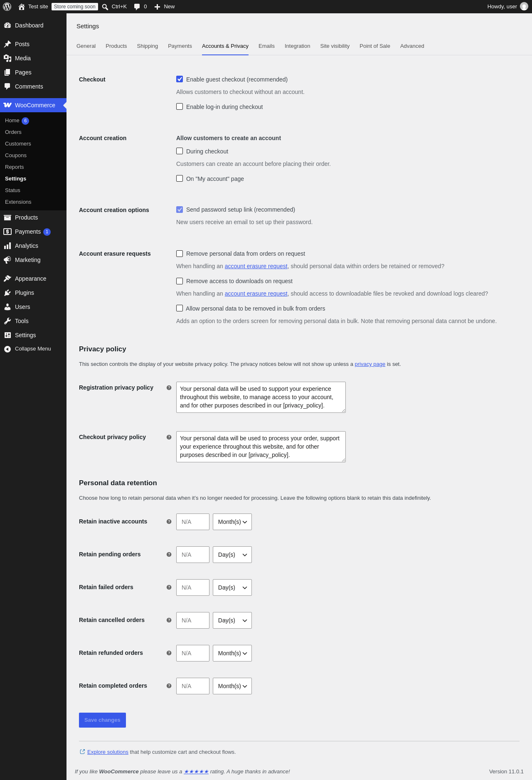The height and width of the screenshot is (780, 532).
Task: Click the Marketing megaphone icon
Action: [x=7, y=260]
